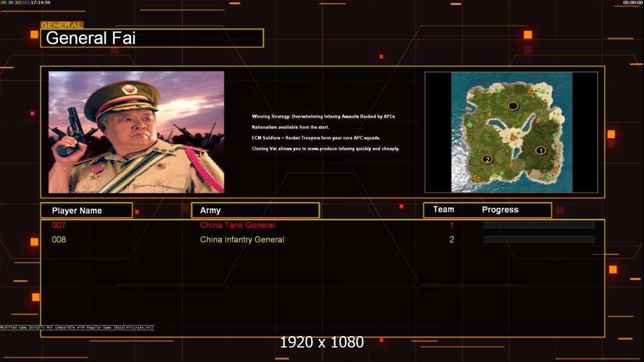The image size is (644, 362).
Task: Click progress bar for player 008
Action: coord(538,240)
